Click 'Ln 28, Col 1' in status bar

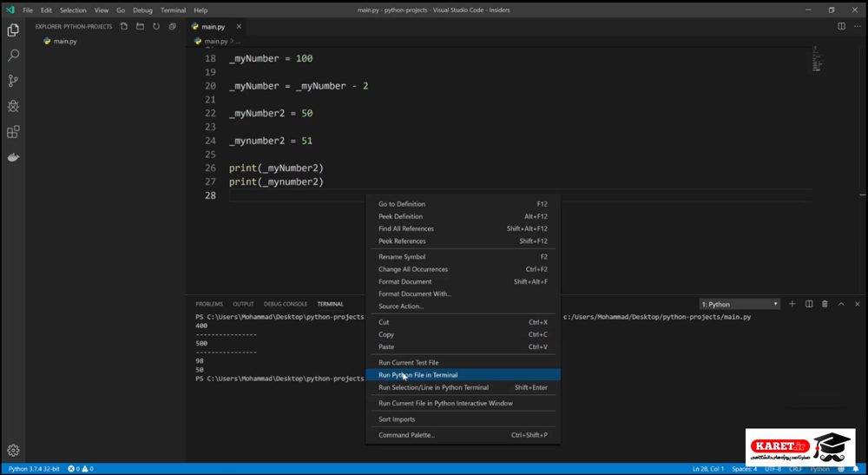click(x=708, y=469)
